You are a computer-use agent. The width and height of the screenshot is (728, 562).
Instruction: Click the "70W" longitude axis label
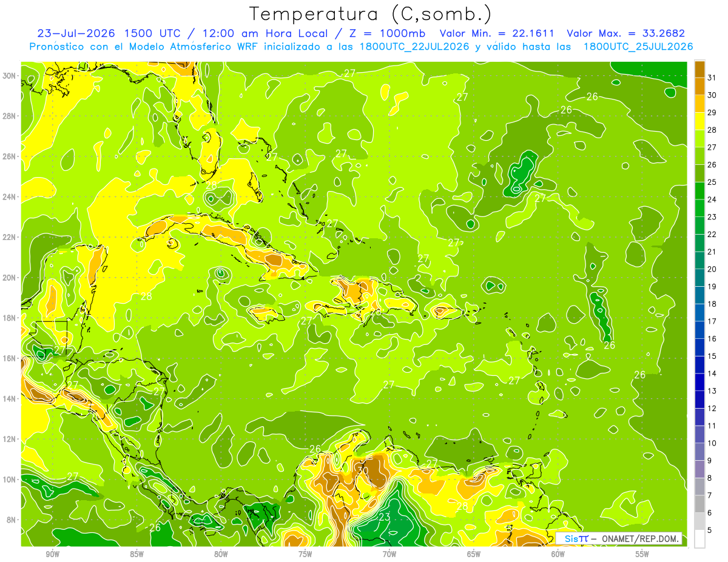(x=389, y=554)
